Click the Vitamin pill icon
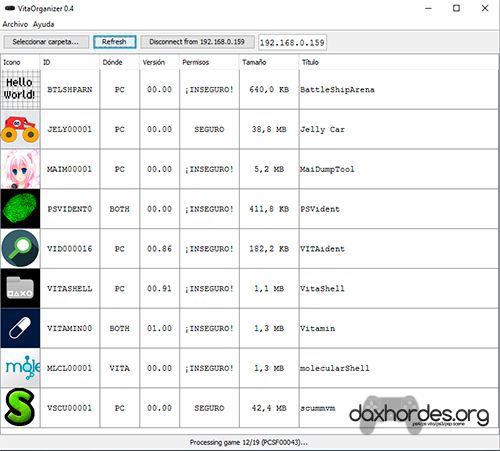 (20, 328)
